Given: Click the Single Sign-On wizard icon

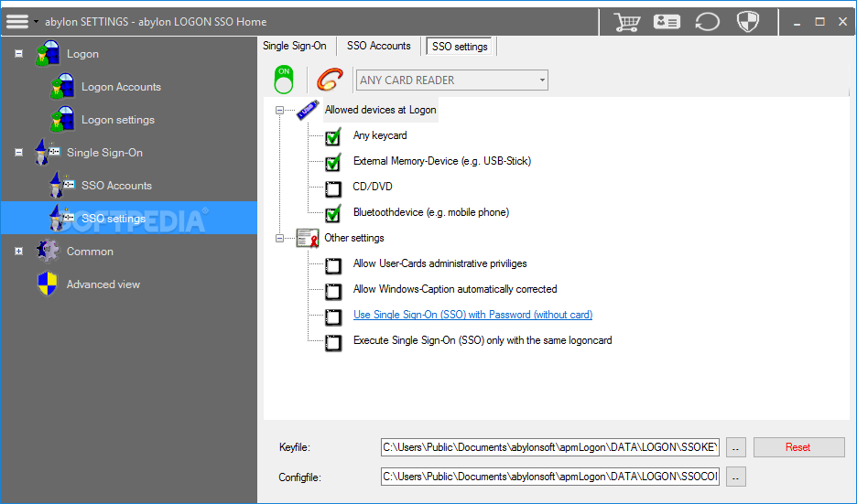Looking at the screenshot, I should click(x=48, y=152).
